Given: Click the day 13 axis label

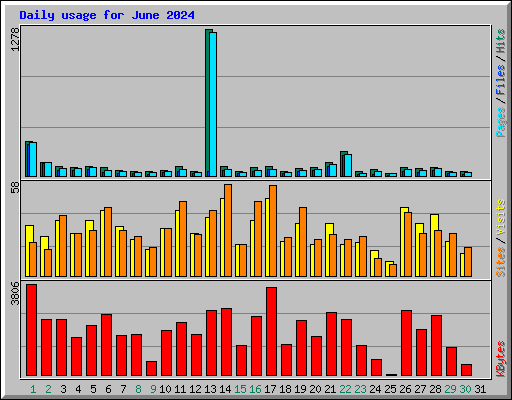Looking at the screenshot, I should pyautogui.click(x=210, y=389).
